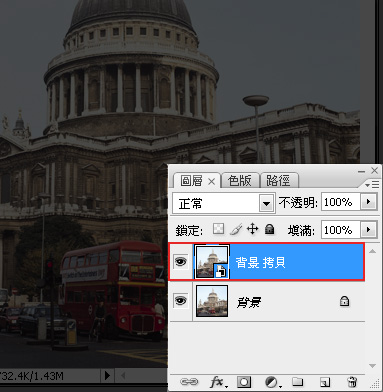Lock all padlock icon
The height and width of the screenshot is (392, 383).
coord(269,229)
